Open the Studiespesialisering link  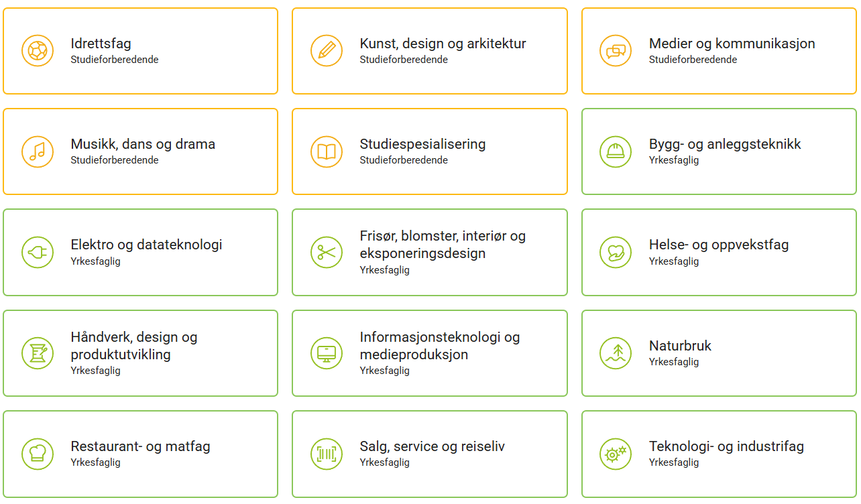tap(422, 144)
